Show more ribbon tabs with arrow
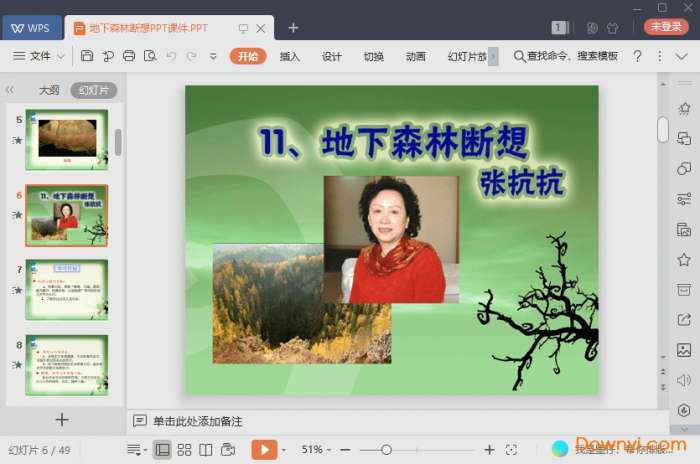 (493, 56)
